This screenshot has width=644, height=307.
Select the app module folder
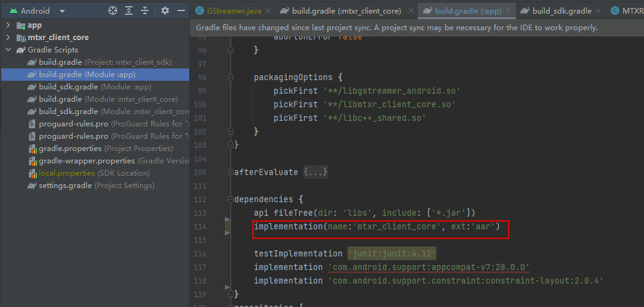coord(35,25)
